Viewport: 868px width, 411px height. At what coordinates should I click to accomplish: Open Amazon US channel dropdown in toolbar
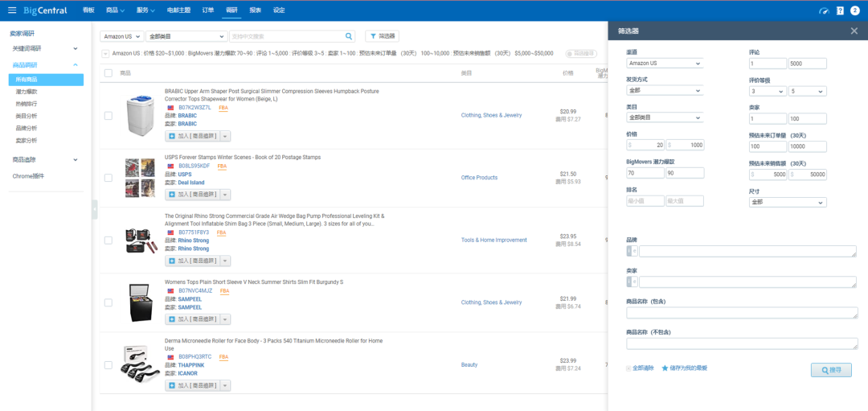click(x=122, y=36)
